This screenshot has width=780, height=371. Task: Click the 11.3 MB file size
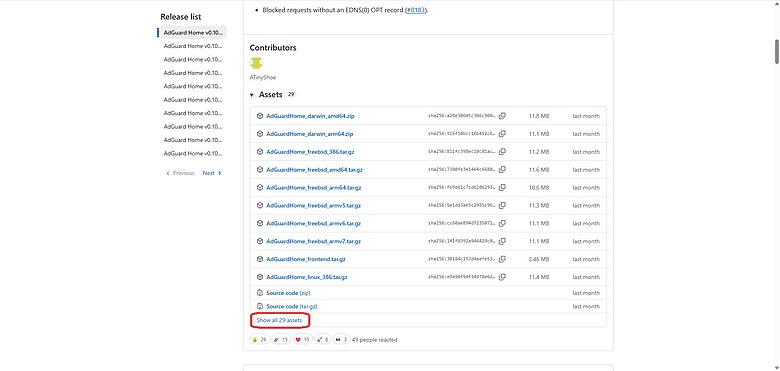pyautogui.click(x=539, y=205)
